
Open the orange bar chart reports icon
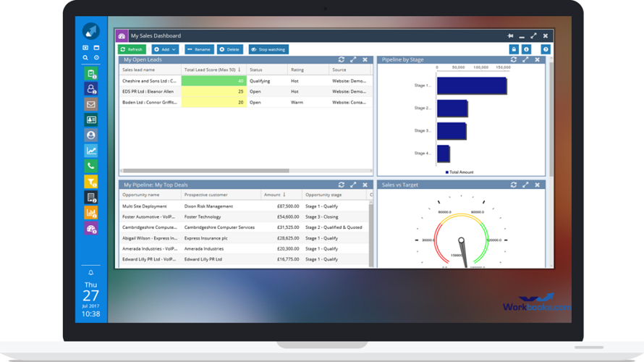tap(90, 213)
